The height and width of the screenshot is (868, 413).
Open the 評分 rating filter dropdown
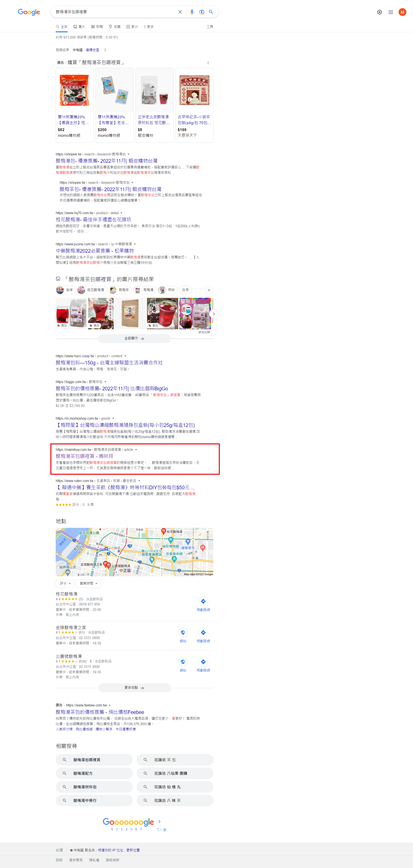click(65, 583)
